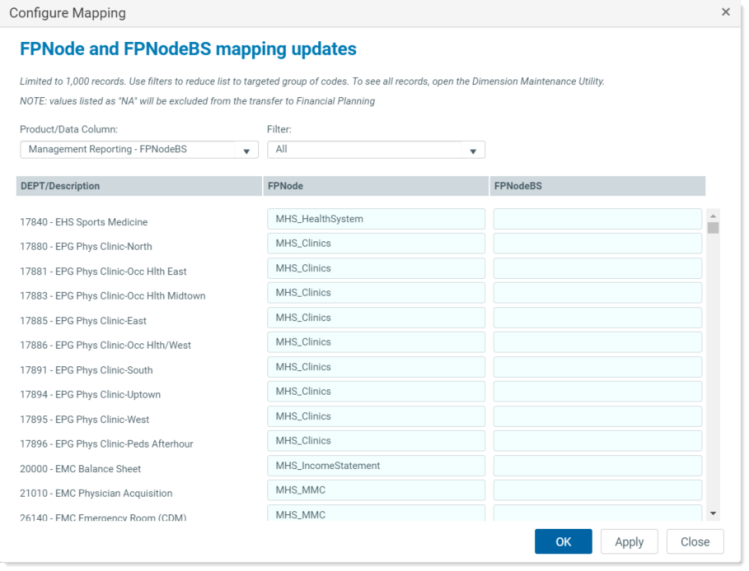Edit FPNode field for 20000 EMC Balance Sheet
Screen dimensions: 749x571
(x=376, y=465)
